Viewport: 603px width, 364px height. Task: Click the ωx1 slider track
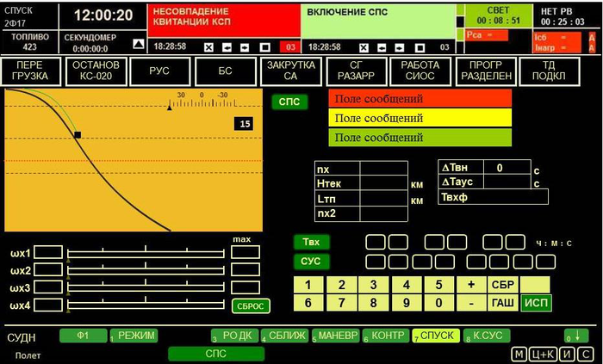click(146, 253)
